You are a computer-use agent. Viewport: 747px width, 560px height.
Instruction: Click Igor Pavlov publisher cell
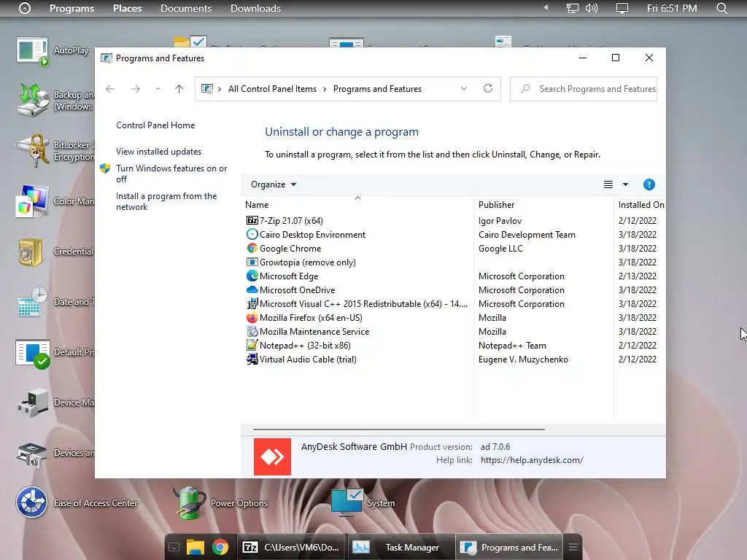(500, 220)
